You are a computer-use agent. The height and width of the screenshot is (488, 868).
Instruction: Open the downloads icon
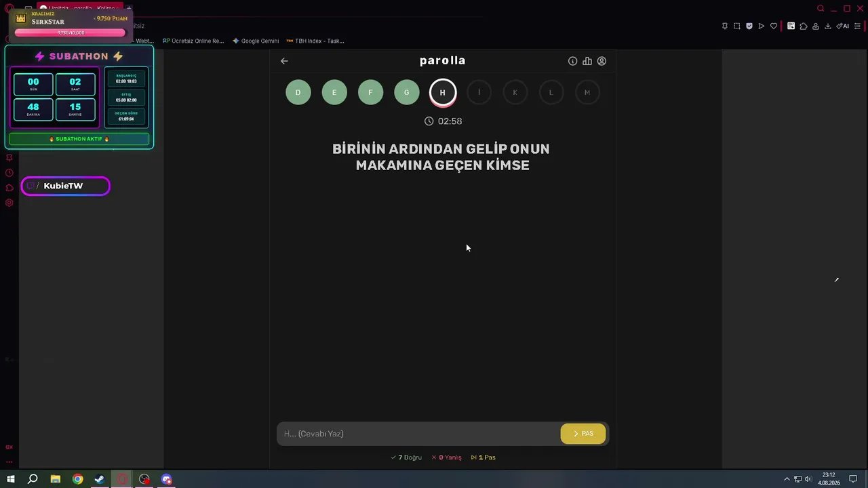click(x=828, y=26)
